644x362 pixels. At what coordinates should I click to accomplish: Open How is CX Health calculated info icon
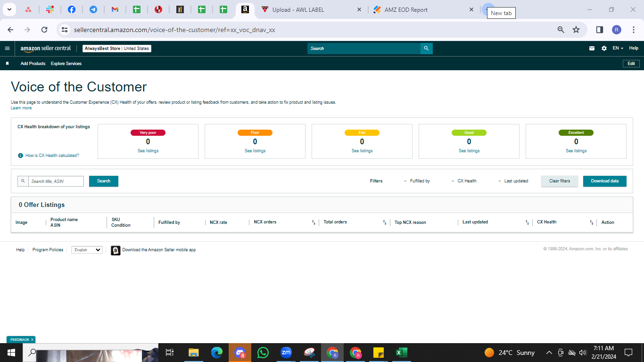[20, 156]
